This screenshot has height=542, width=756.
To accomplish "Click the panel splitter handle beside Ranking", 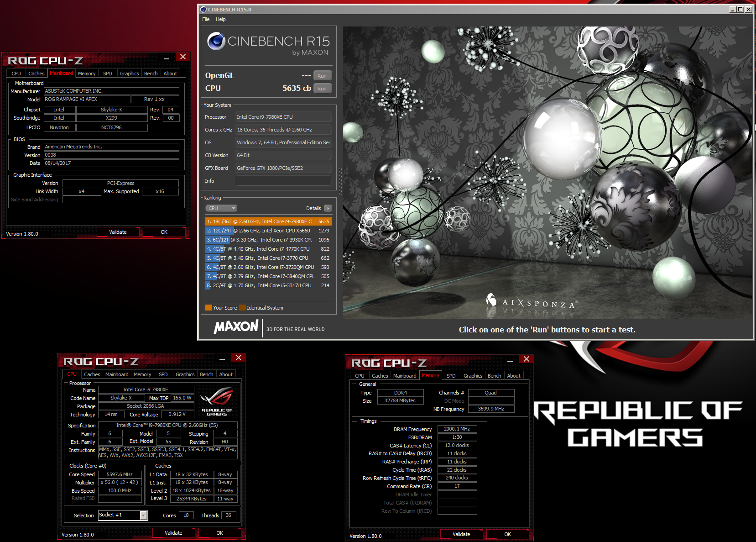I will (340, 182).
